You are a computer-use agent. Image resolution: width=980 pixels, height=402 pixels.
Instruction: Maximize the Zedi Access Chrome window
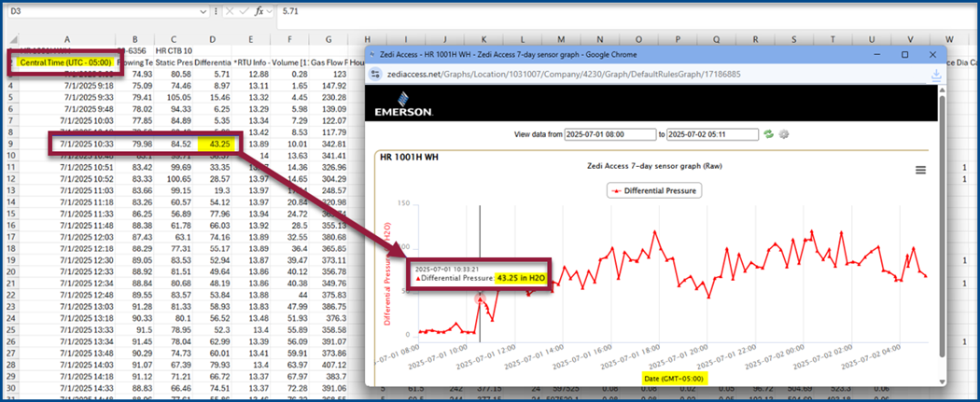click(904, 54)
